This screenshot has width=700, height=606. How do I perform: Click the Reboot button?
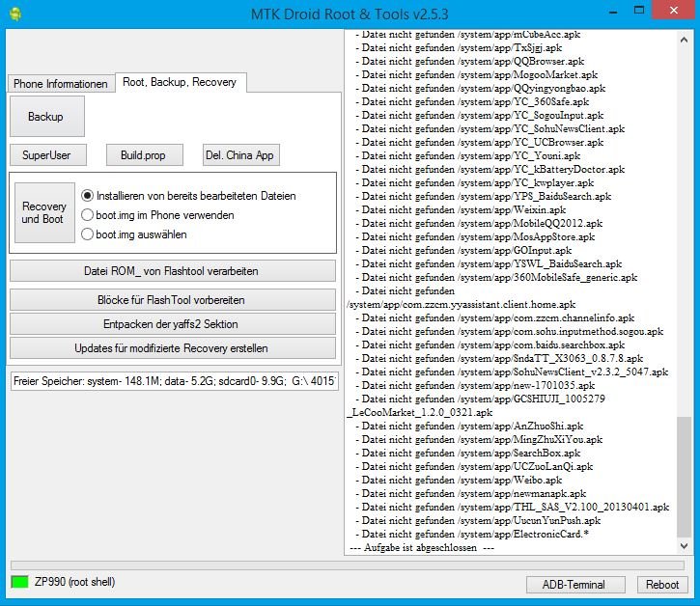click(662, 585)
